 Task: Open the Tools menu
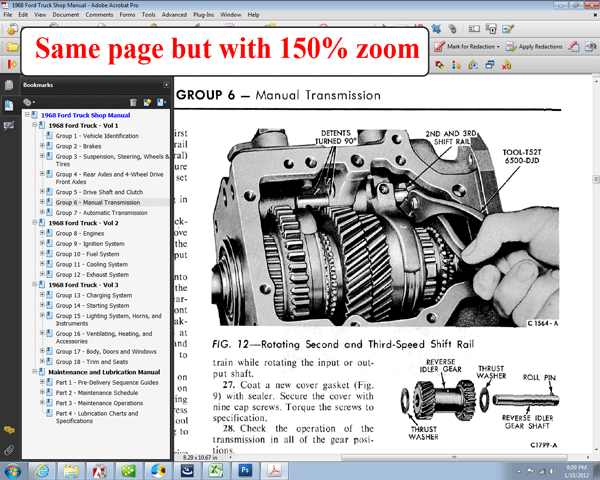click(148, 15)
